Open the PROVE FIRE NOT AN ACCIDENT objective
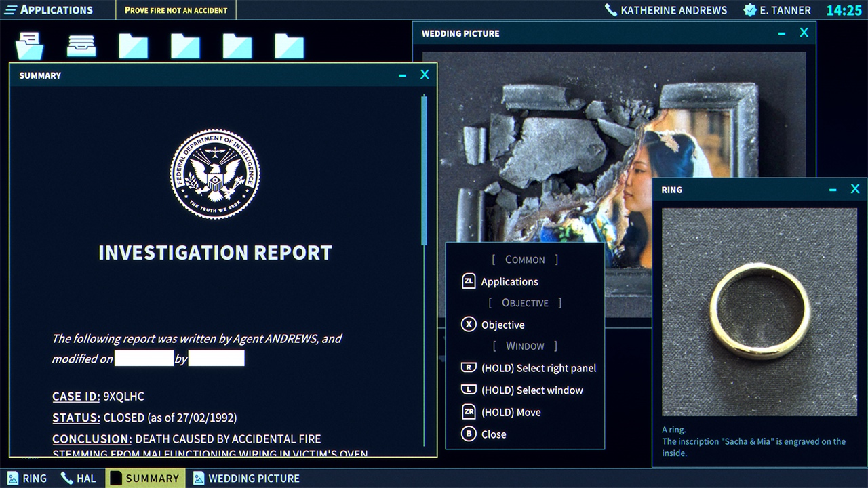 point(176,9)
